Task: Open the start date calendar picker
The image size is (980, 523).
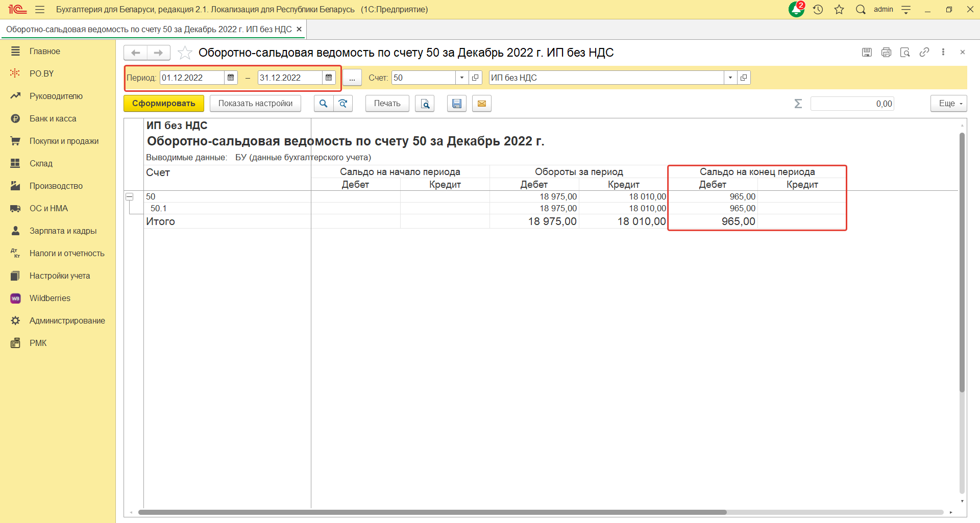Action: point(231,78)
